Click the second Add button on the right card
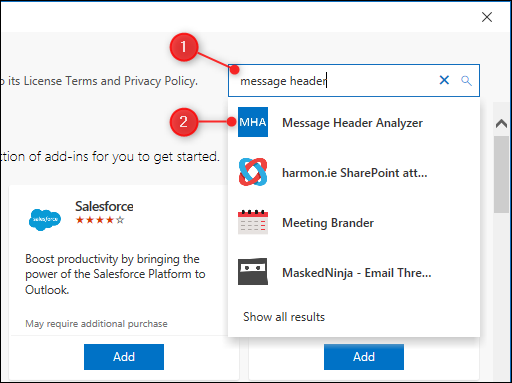The height and width of the screenshot is (383, 512). [364, 357]
